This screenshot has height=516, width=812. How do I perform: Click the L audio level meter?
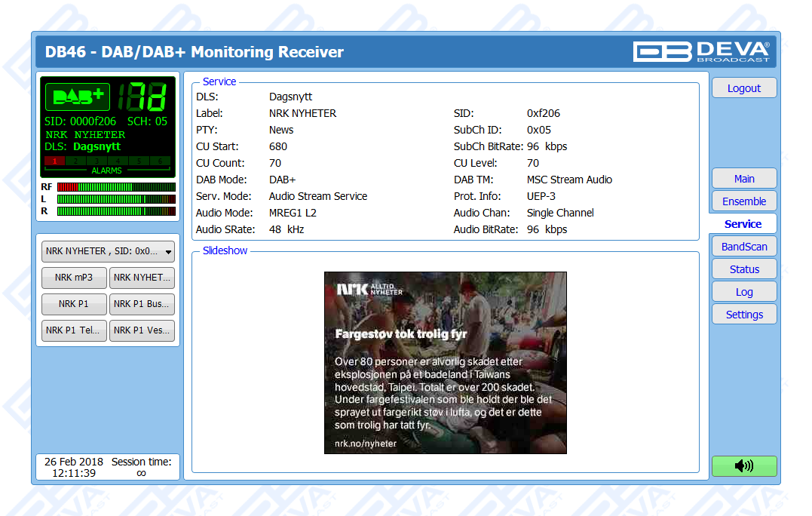(x=116, y=199)
